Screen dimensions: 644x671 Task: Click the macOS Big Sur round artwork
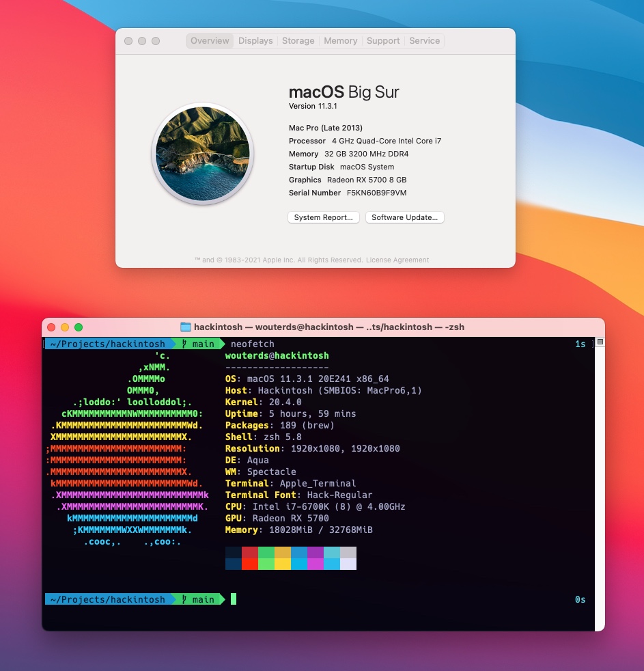click(203, 154)
